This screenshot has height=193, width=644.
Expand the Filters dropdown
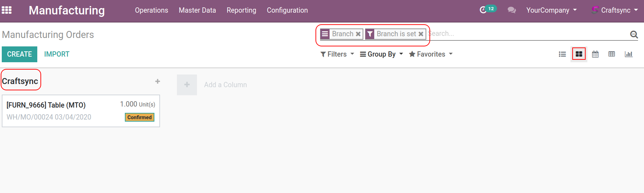[x=337, y=54]
